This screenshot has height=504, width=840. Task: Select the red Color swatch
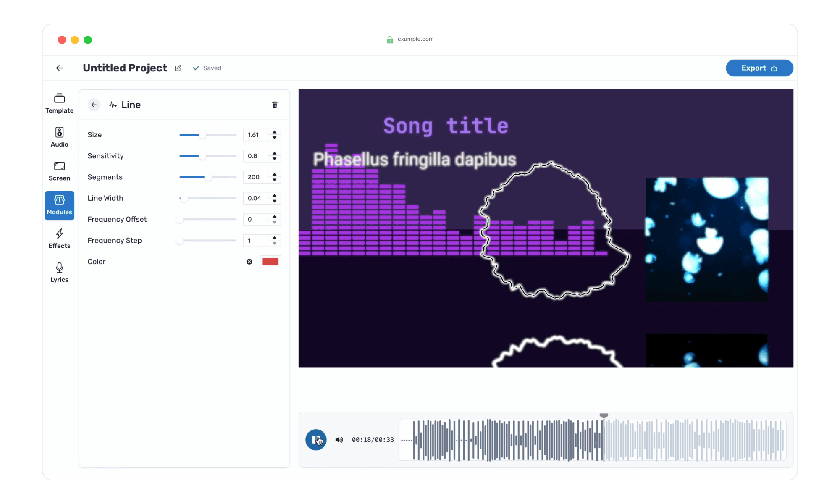270,262
